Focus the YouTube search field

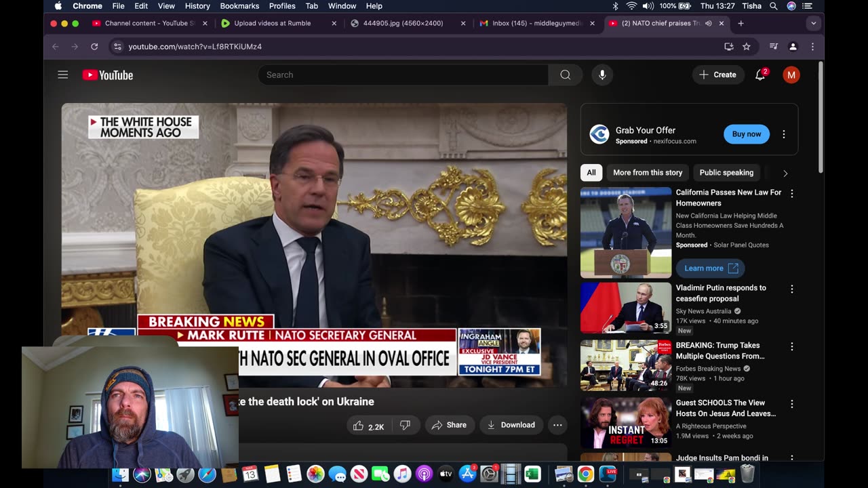(403, 75)
